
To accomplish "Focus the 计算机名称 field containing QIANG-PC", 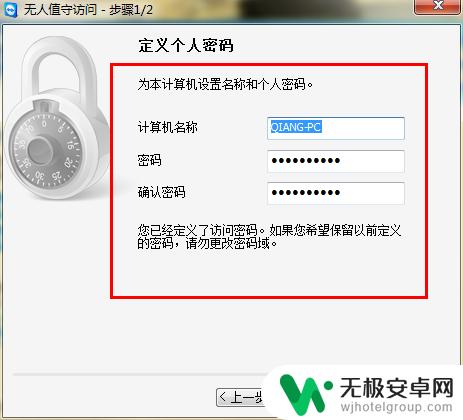I will (336, 128).
